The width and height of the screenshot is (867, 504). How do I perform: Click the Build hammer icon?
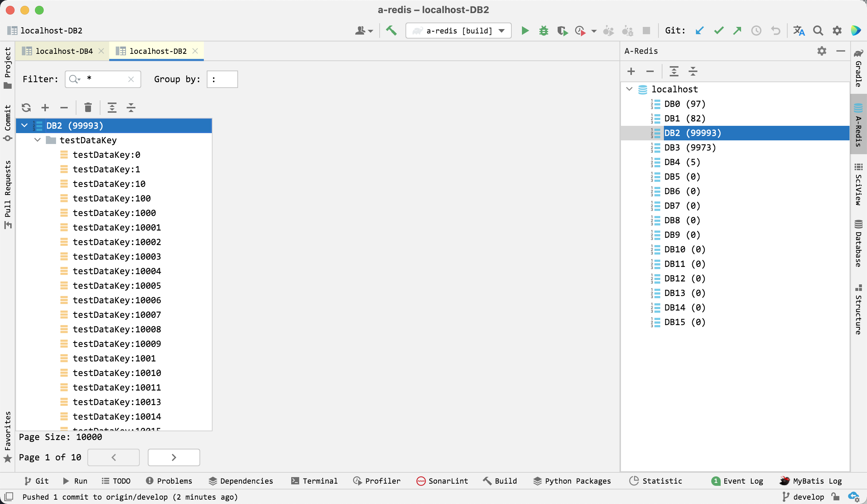[391, 31]
